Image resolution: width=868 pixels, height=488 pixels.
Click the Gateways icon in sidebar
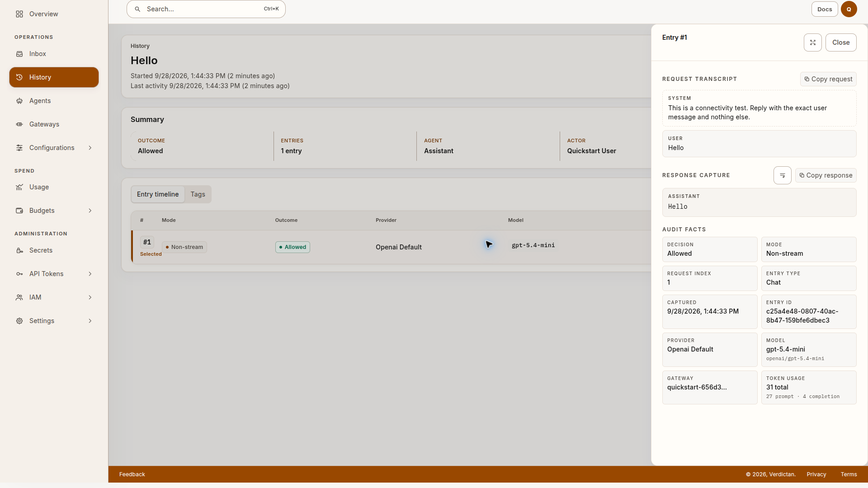coord(19,124)
